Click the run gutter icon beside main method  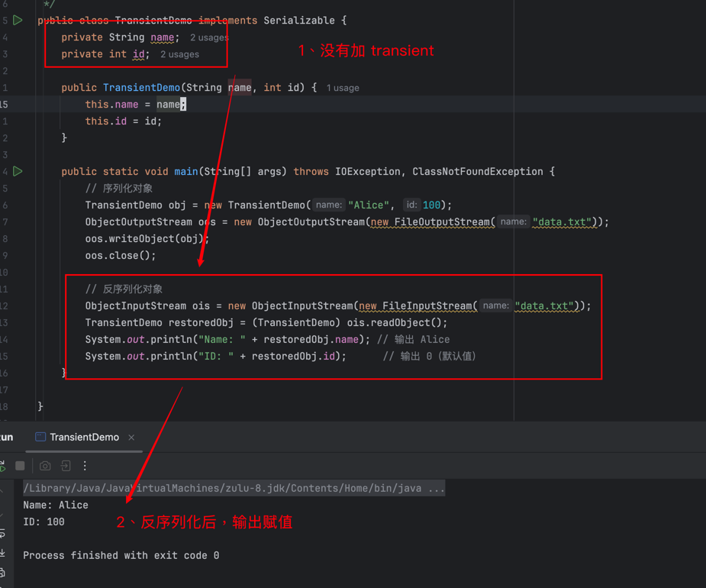[18, 172]
